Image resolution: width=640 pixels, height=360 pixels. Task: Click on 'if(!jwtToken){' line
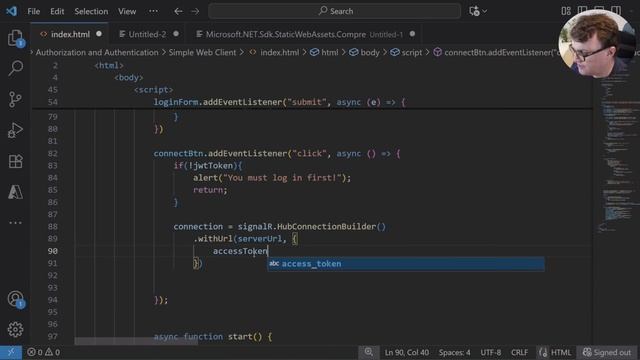[x=208, y=166]
